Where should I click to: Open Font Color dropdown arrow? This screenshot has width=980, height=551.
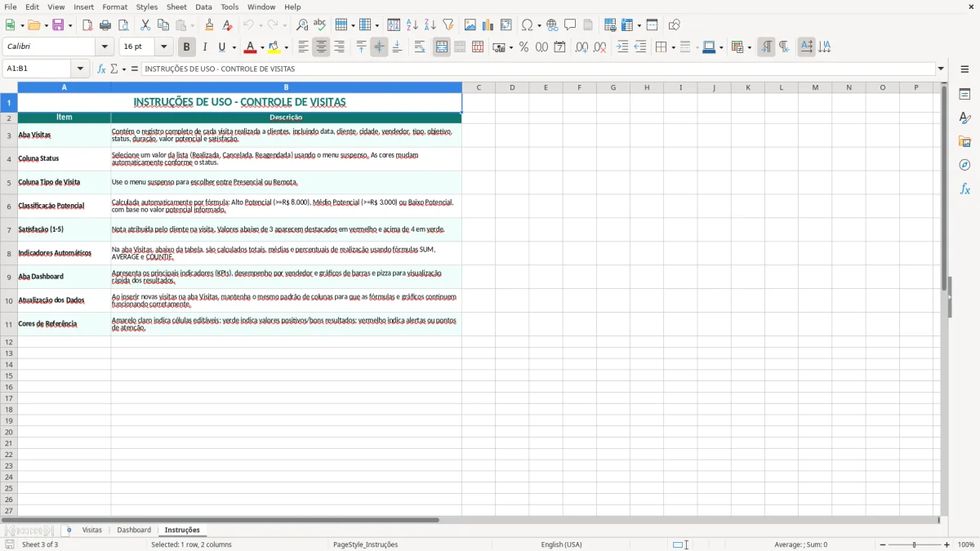pyautogui.click(x=262, y=47)
